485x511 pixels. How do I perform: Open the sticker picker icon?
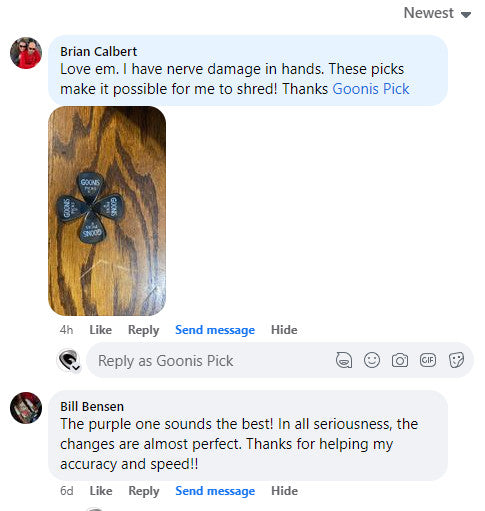pyautogui.click(x=456, y=360)
